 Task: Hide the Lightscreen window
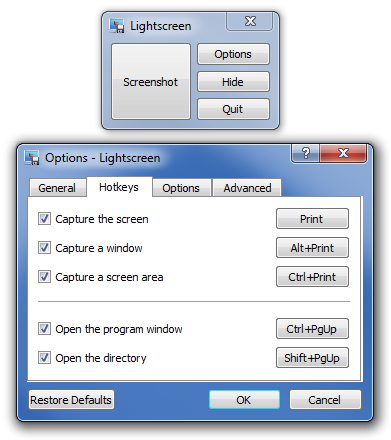tap(233, 82)
